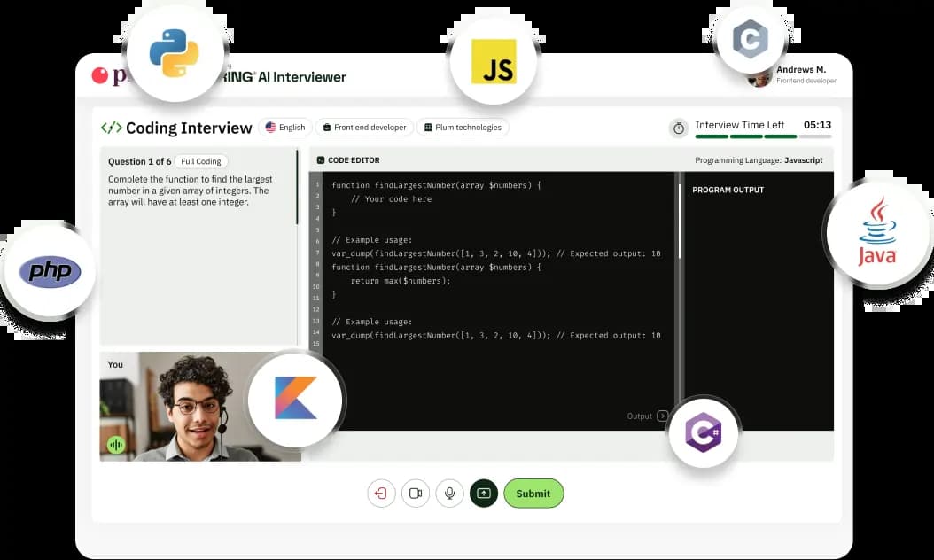Toggle the camera off
The image size is (934, 560).
click(416, 493)
